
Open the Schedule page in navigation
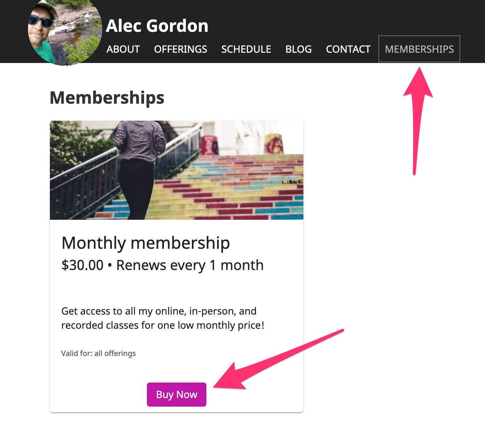point(246,49)
